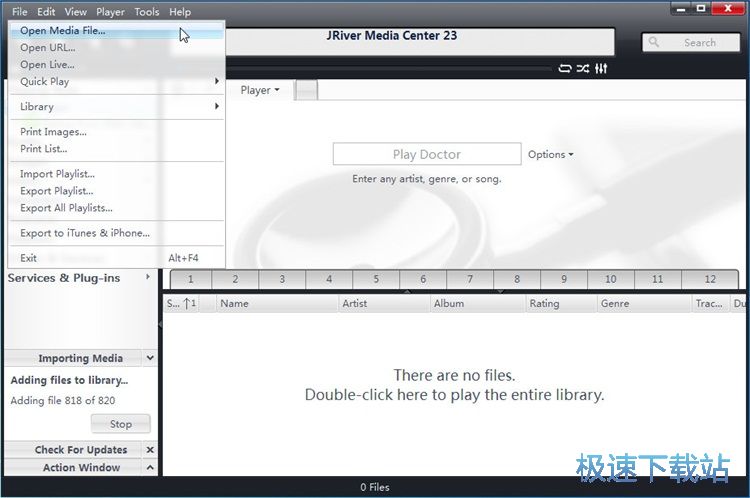Select page tab 4
This screenshot has width=750, height=498.
pos(329,279)
